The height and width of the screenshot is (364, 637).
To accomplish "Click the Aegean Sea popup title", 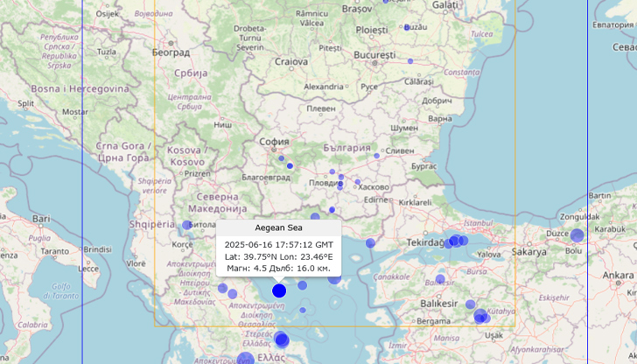I will [x=278, y=227].
